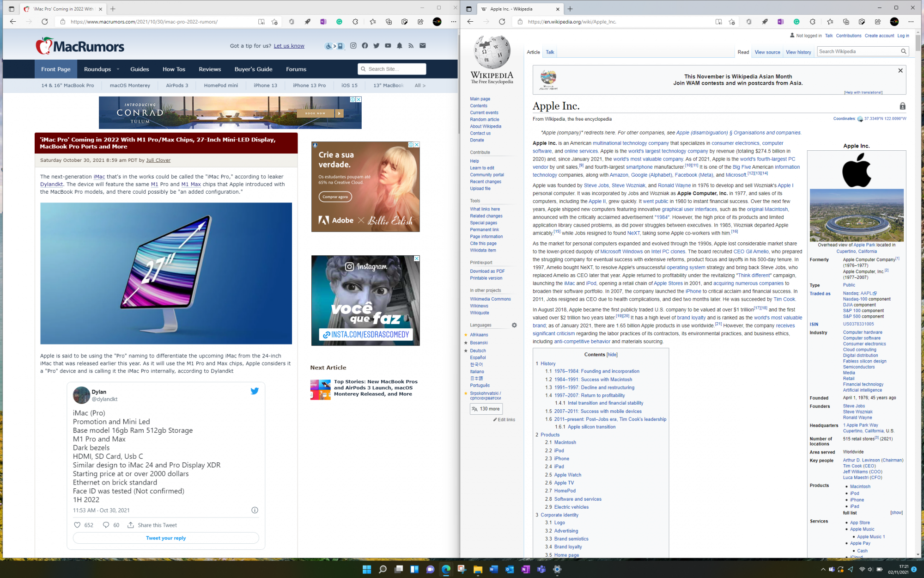
Task: Click the notifications bell icon on MacRumors
Action: [x=399, y=45]
